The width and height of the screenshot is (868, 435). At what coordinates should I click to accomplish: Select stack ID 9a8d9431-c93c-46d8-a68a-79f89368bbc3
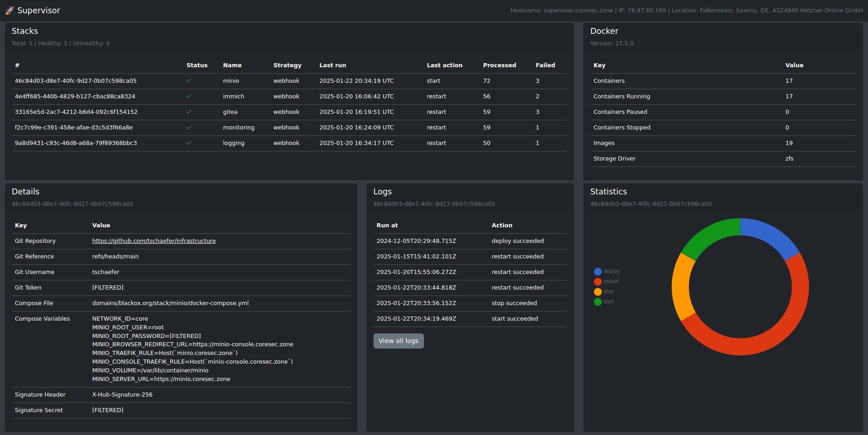[76, 143]
